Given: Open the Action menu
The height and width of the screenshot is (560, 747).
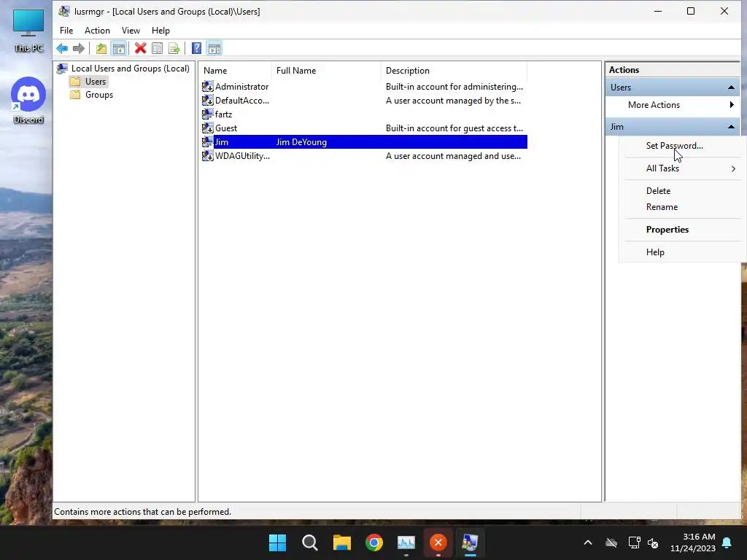Looking at the screenshot, I should click(97, 31).
